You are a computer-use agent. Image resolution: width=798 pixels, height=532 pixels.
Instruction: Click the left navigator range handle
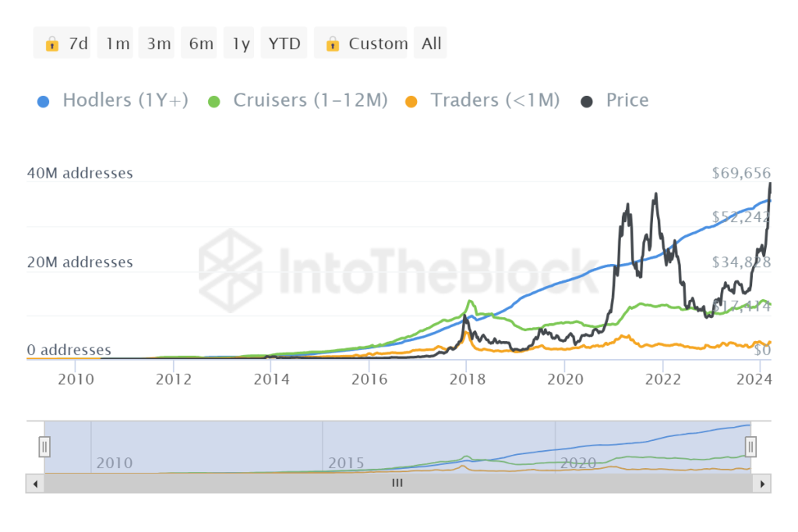click(44, 446)
